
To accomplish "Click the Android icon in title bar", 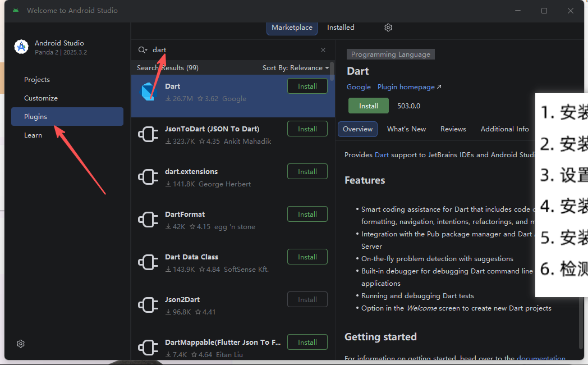I will (16, 11).
